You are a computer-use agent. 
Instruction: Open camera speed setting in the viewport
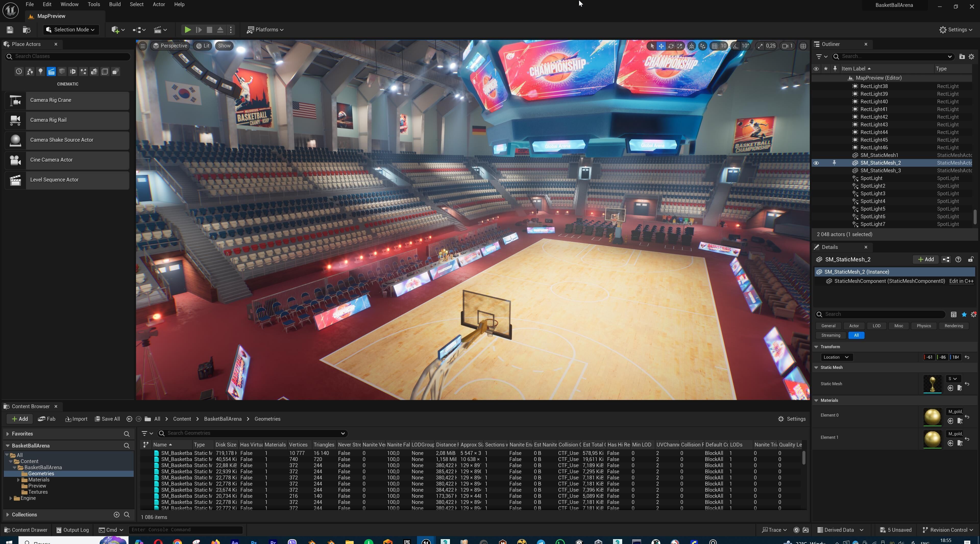tap(788, 46)
